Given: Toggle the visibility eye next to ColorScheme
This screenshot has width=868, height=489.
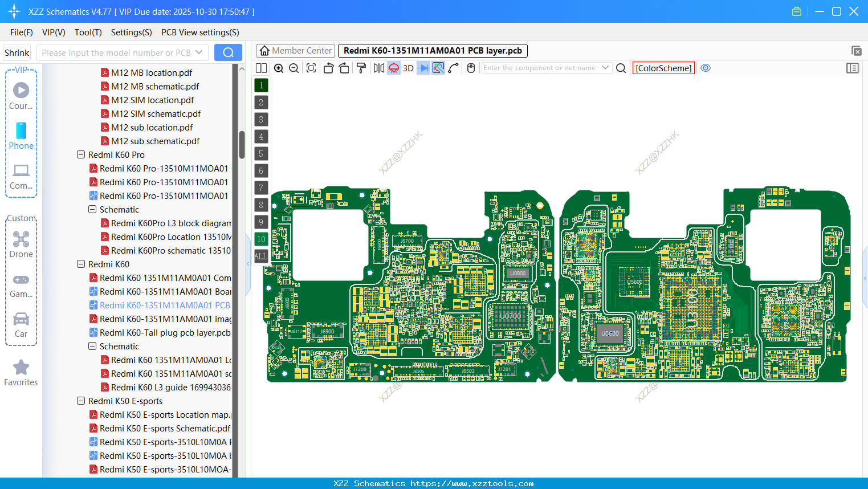Looking at the screenshot, I should [706, 68].
